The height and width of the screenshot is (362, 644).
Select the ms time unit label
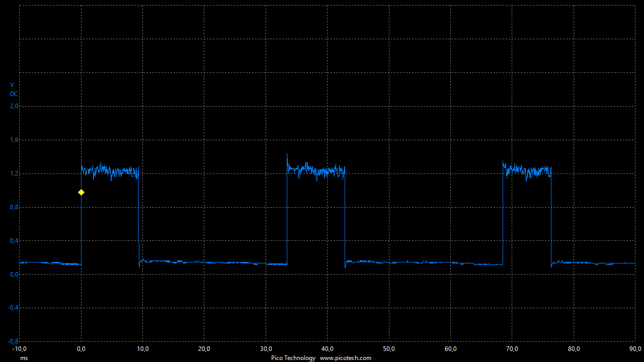click(x=24, y=358)
